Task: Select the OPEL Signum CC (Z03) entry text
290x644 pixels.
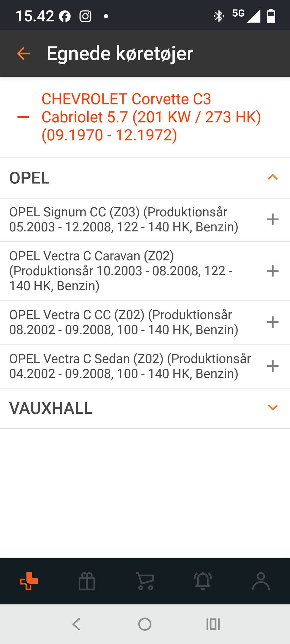Action: pos(124,219)
